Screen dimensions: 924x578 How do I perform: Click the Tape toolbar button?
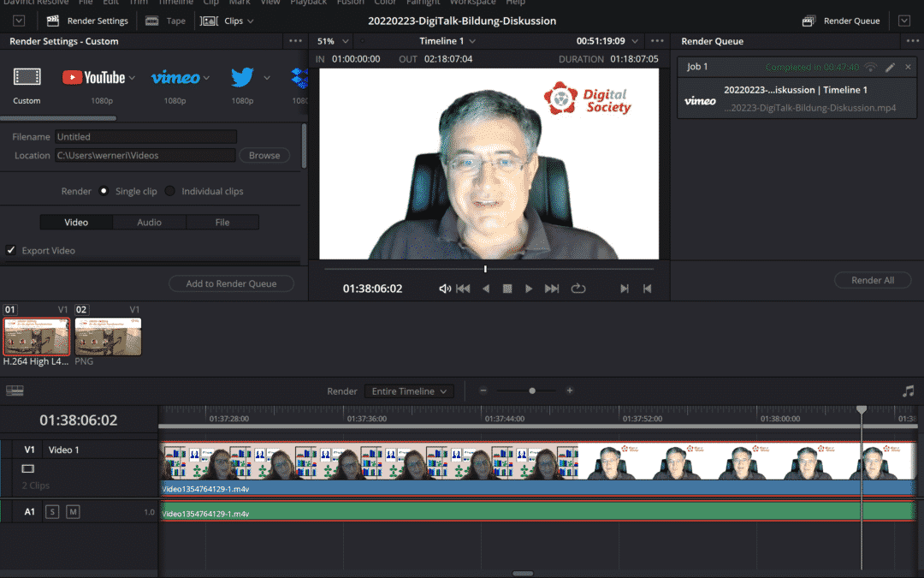(x=166, y=21)
